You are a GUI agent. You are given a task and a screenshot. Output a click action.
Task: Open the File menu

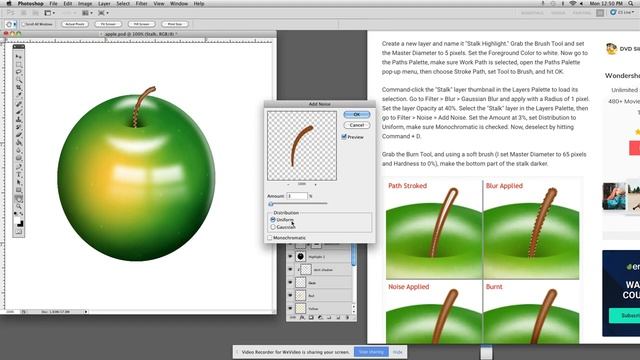coord(53,4)
